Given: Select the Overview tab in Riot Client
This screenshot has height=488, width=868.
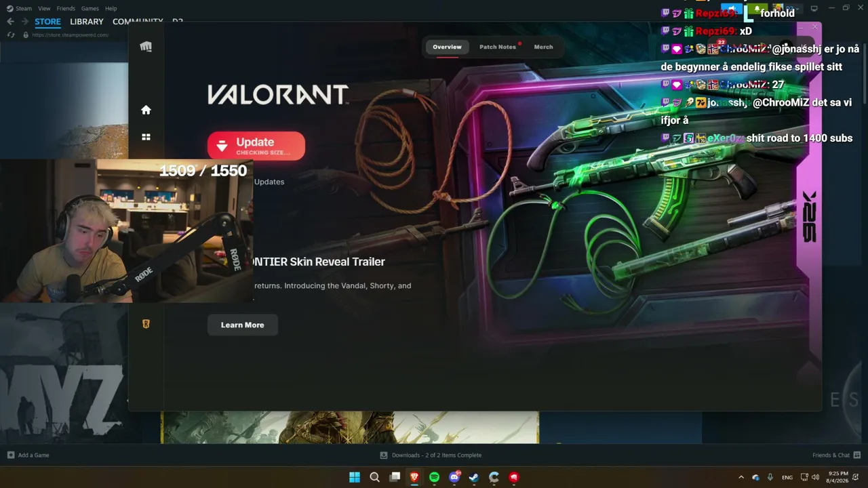Looking at the screenshot, I should pos(447,47).
